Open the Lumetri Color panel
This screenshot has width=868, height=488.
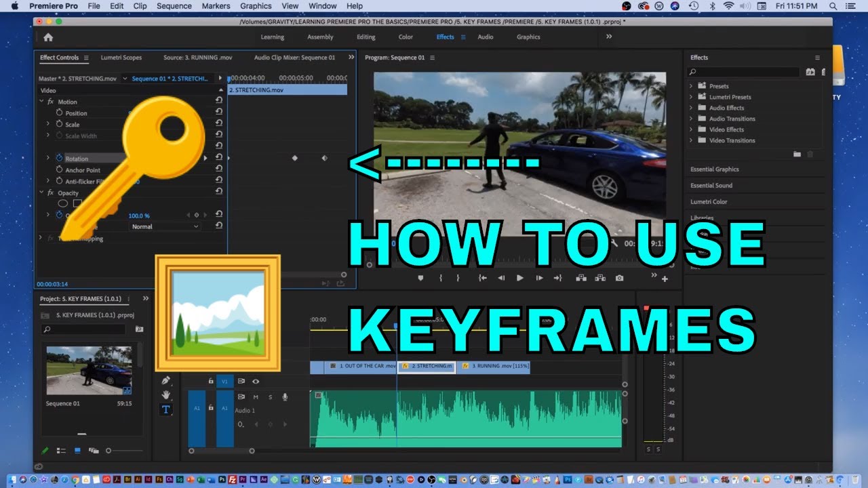click(x=709, y=202)
